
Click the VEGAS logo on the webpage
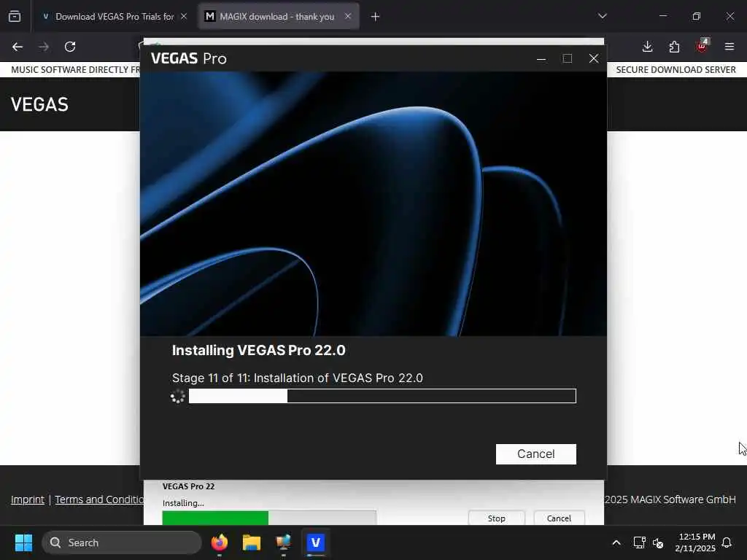point(39,104)
